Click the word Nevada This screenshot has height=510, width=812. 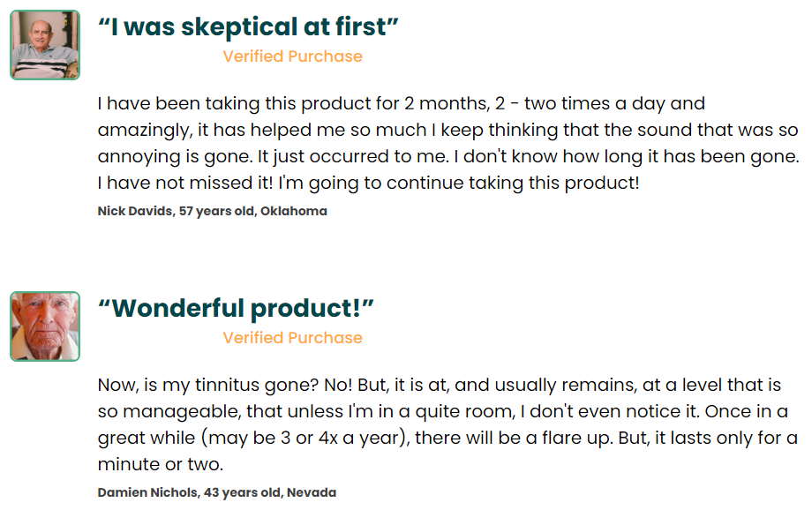[x=312, y=492]
